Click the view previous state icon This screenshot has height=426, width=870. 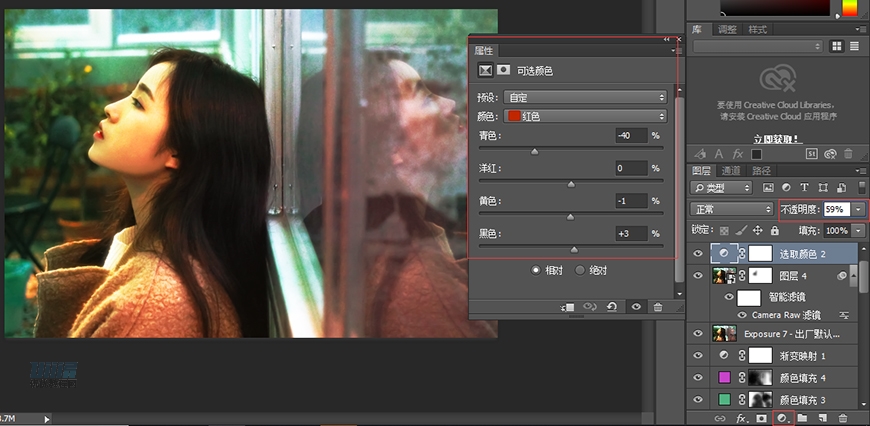(589, 307)
